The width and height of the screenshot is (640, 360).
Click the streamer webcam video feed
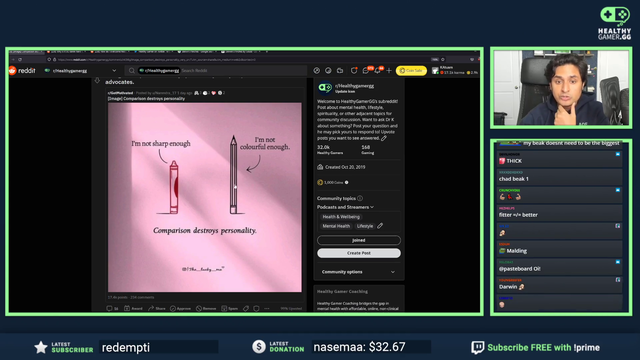pos(561,87)
